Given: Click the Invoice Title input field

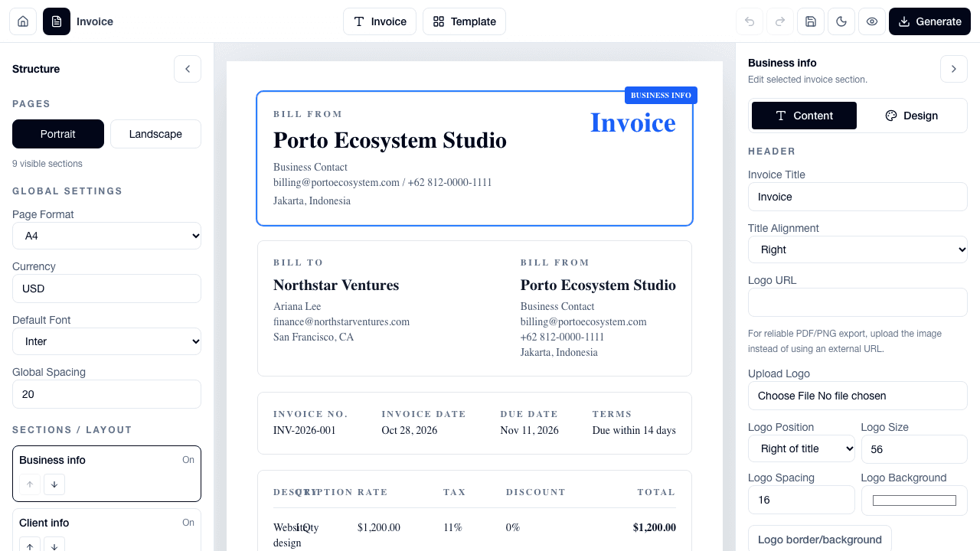Looking at the screenshot, I should [857, 197].
